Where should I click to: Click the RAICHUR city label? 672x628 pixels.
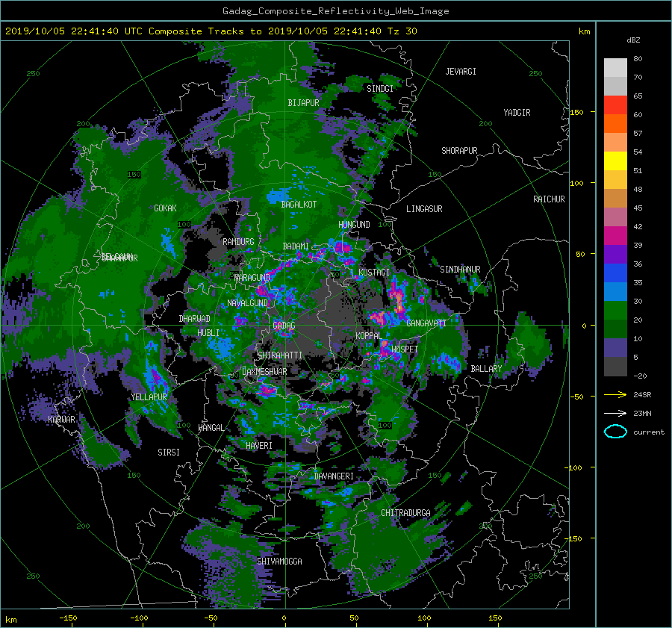[x=549, y=199]
